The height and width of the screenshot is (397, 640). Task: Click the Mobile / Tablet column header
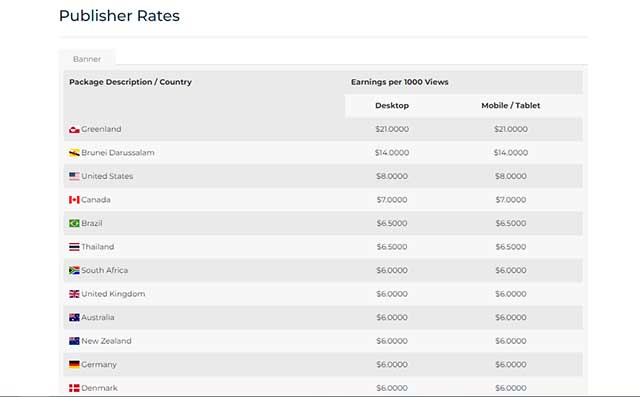click(x=511, y=106)
